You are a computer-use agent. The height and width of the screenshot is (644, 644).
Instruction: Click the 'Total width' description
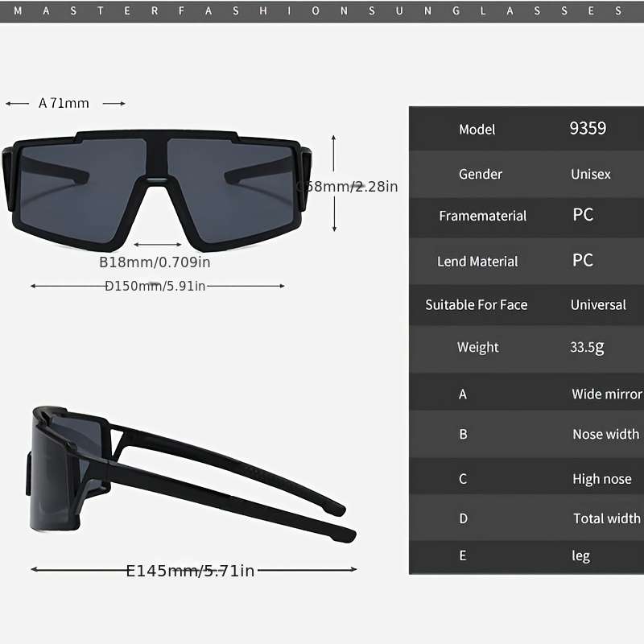[607, 518]
